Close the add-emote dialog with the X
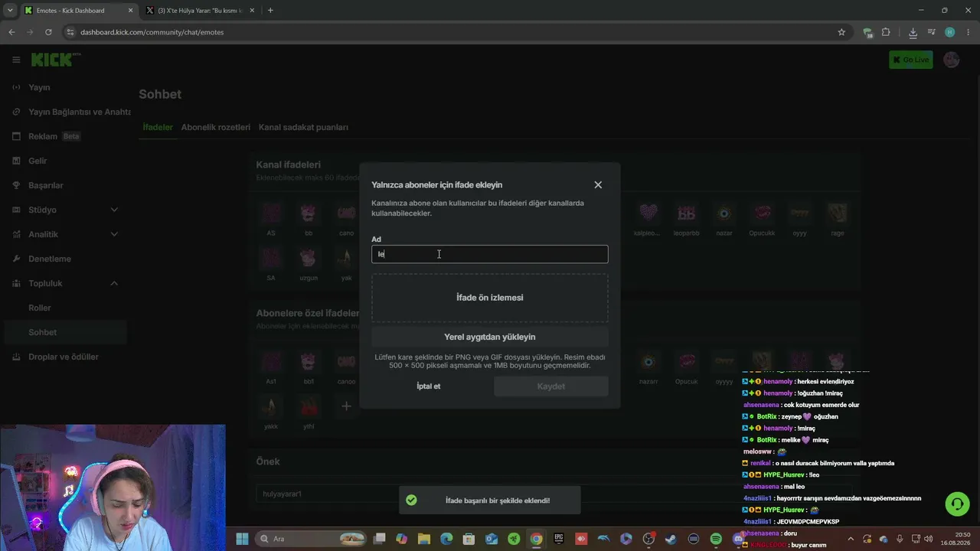The width and height of the screenshot is (980, 551). (x=598, y=184)
